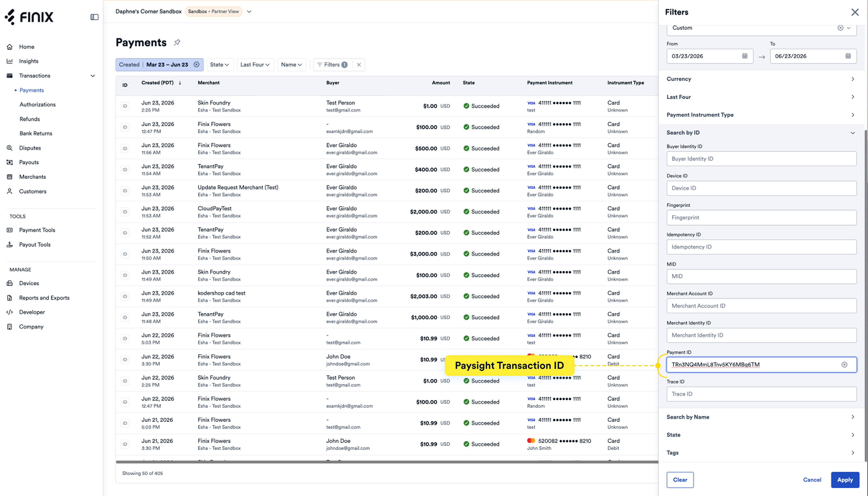The image size is (868, 496).
Task: Sort by Created (PDT) column arrow
Action: pos(180,83)
